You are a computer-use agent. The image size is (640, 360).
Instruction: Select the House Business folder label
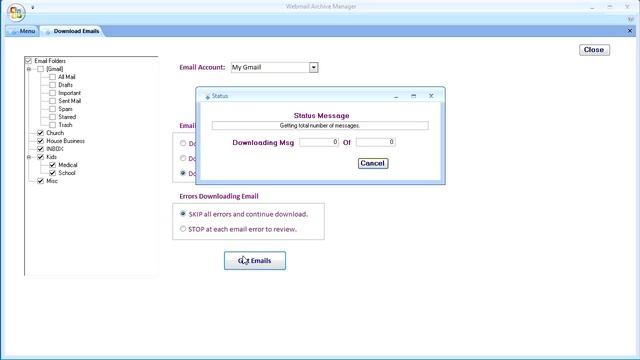(65, 141)
